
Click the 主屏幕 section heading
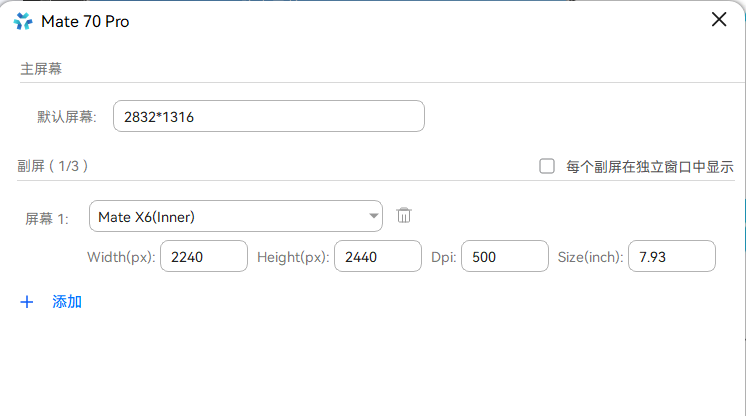pyautogui.click(x=42, y=68)
